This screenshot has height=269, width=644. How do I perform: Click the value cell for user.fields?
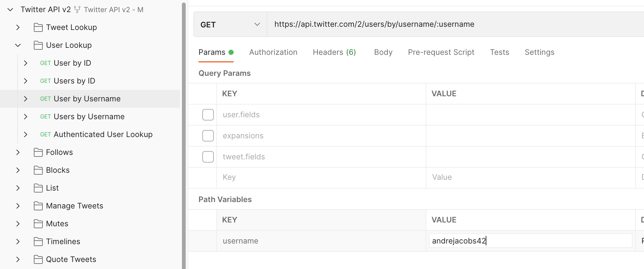530,115
